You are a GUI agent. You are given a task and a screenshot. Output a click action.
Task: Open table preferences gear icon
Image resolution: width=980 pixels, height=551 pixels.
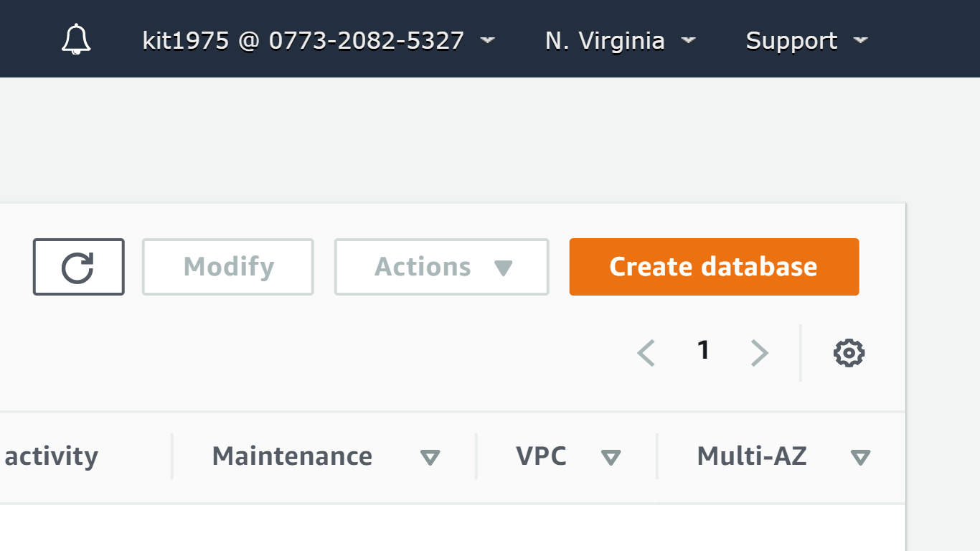pos(849,353)
